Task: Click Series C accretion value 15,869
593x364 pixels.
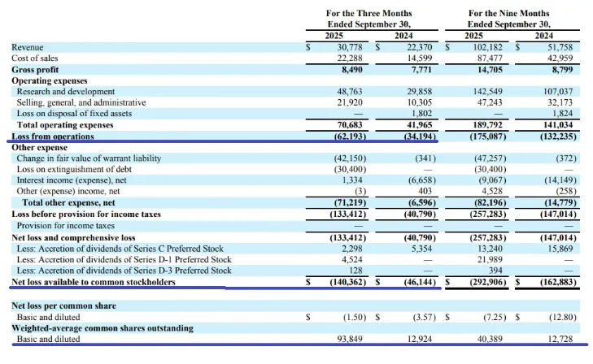Action: pyautogui.click(x=560, y=249)
